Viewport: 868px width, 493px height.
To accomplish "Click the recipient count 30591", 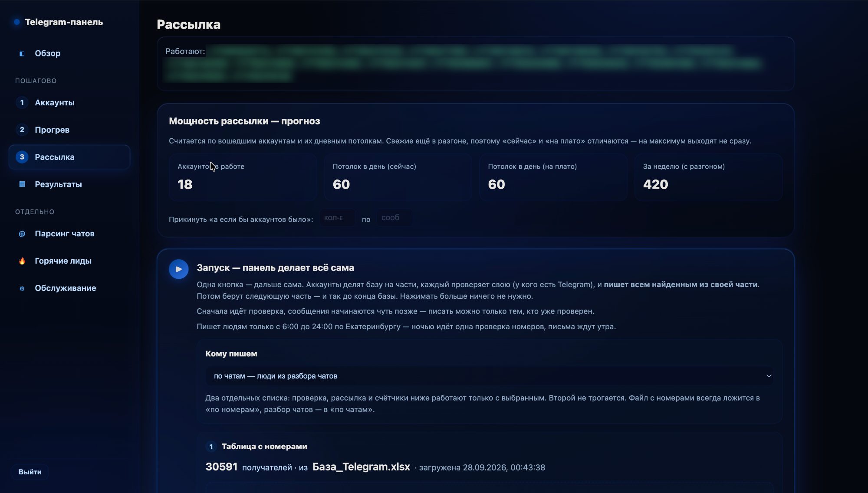I will pos(221,467).
